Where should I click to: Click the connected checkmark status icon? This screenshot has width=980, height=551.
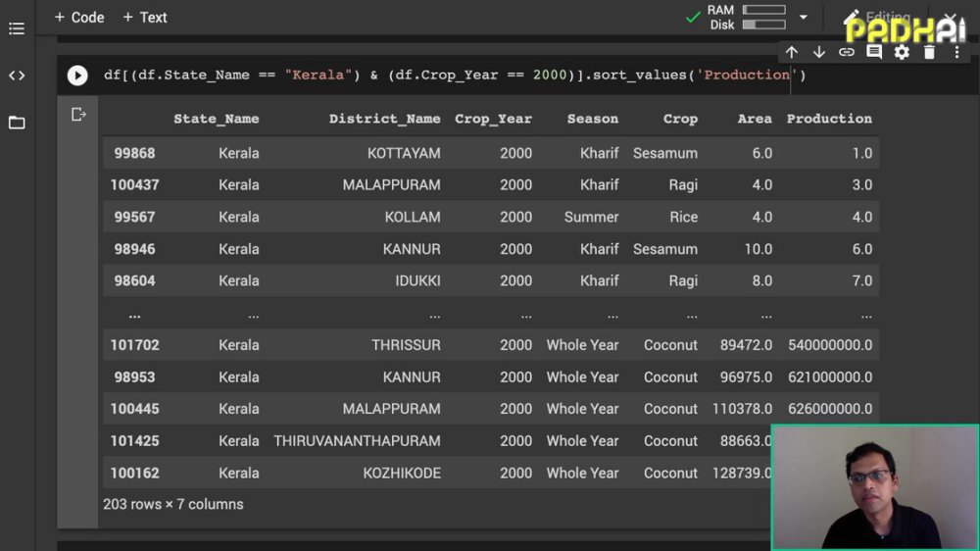tap(693, 18)
